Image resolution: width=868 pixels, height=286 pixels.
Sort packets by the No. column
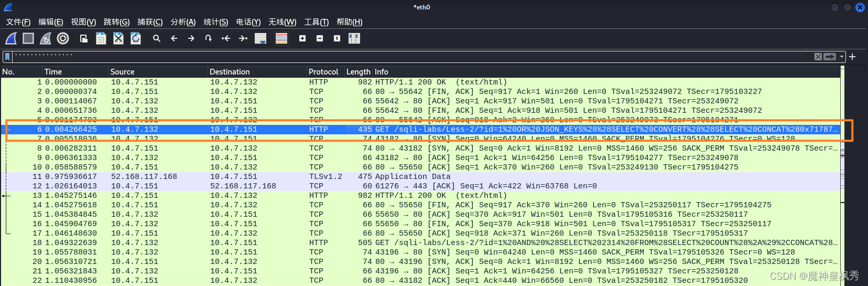point(21,72)
